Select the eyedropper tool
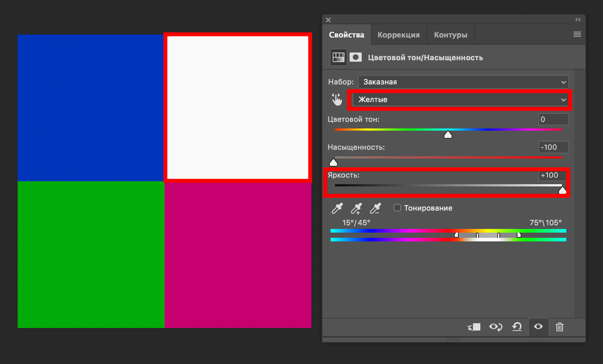 pos(337,208)
